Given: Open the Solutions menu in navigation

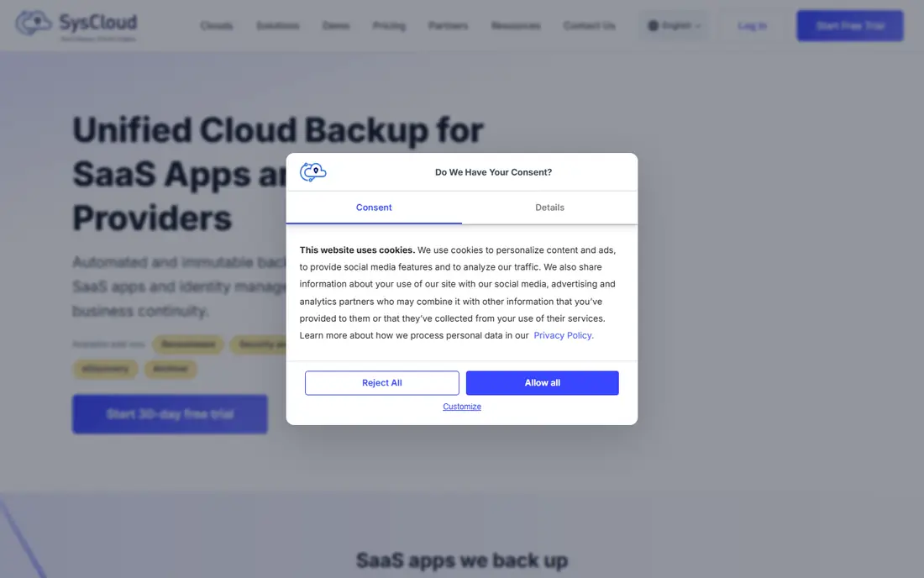Looking at the screenshot, I should pyautogui.click(x=277, y=26).
